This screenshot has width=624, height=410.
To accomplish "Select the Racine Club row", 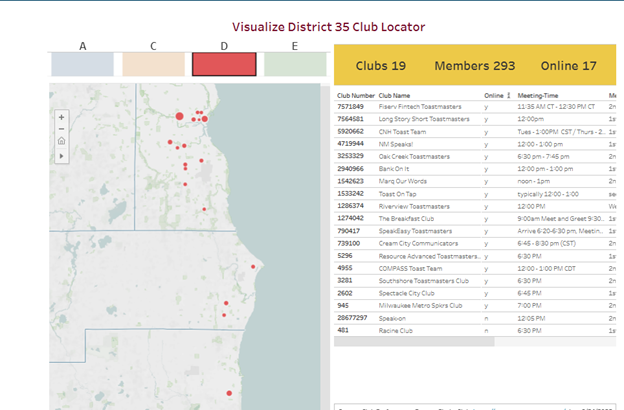I will 395,330.
